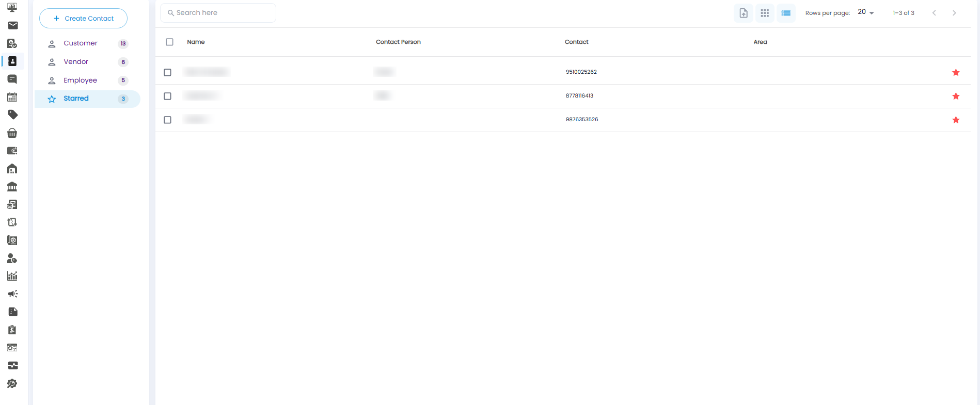Tick the select-all checkbox beside Name header
Screen dimensions: 980x405
click(169, 42)
